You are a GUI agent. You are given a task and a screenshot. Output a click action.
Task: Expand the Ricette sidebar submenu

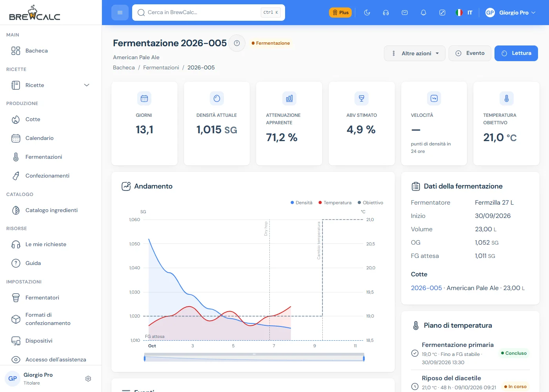tap(51, 85)
